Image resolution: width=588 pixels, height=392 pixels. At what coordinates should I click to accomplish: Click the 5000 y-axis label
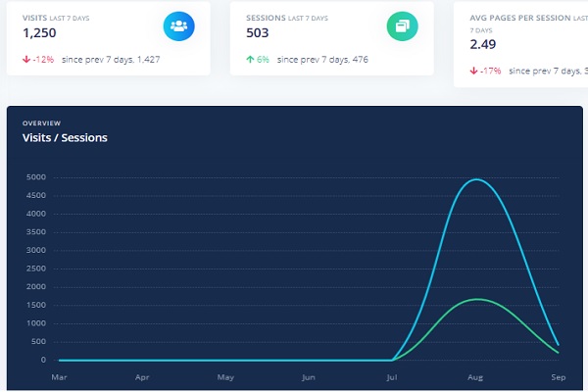click(x=36, y=177)
